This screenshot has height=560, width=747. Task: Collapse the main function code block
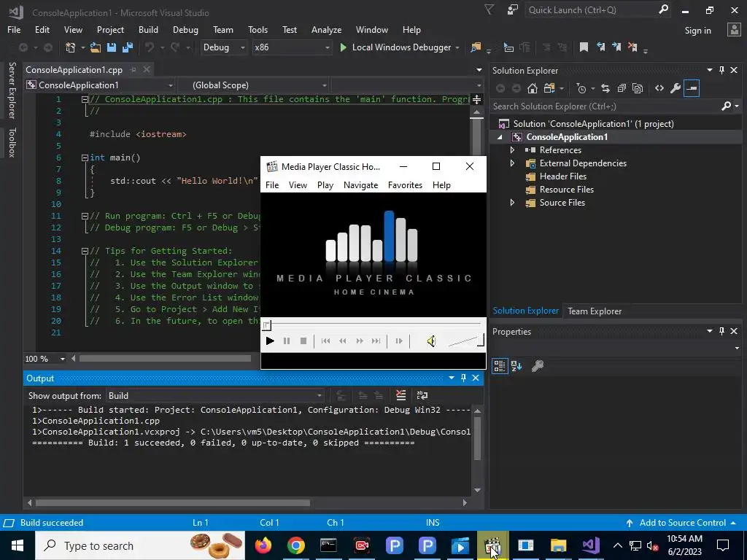coord(85,157)
